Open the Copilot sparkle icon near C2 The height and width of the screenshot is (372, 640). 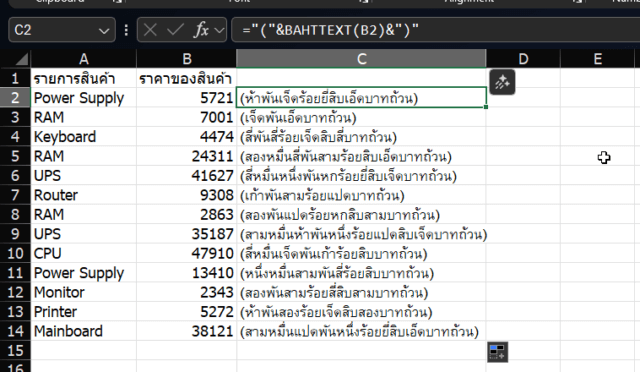[502, 82]
